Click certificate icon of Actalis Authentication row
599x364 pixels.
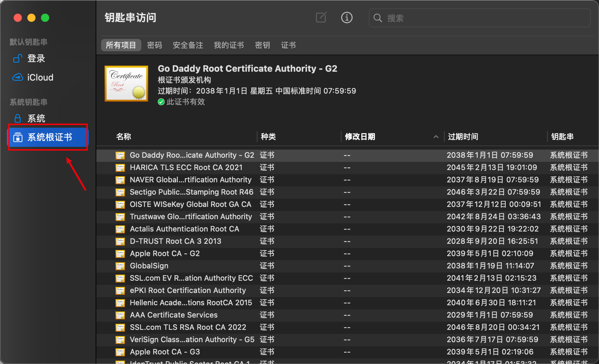[x=120, y=229]
